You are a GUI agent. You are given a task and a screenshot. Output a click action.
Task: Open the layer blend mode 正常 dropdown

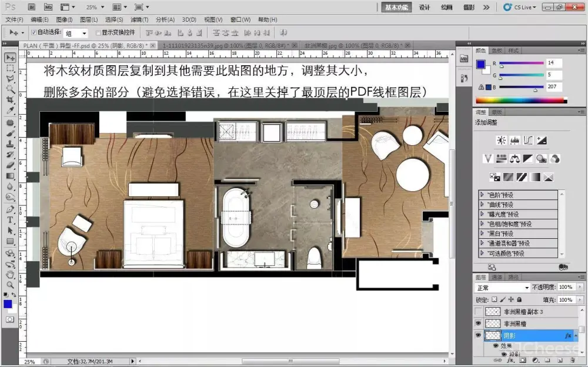click(503, 288)
